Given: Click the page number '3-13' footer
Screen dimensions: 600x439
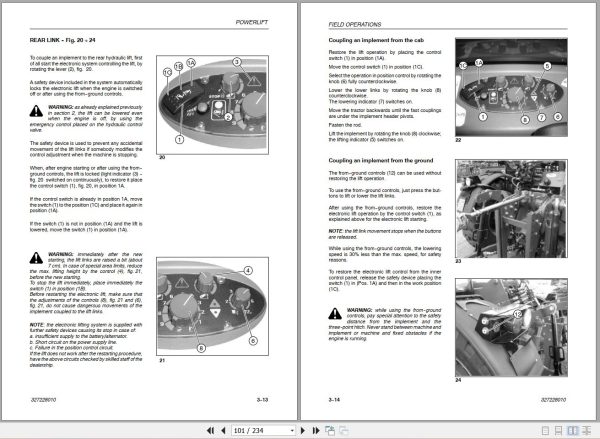Looking at the screenshot, I should (262, 400).
